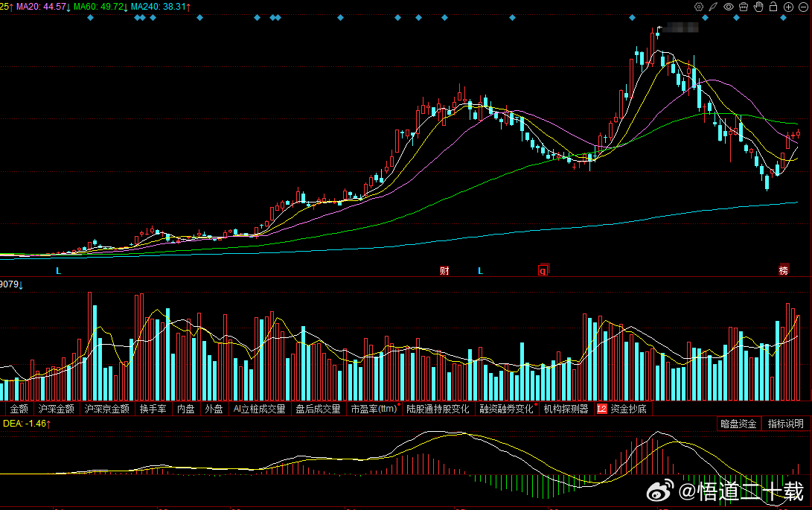The image size is (812, 510).
Task: Select the AI立桩成交量 tab
Action: tap(260, 409)
